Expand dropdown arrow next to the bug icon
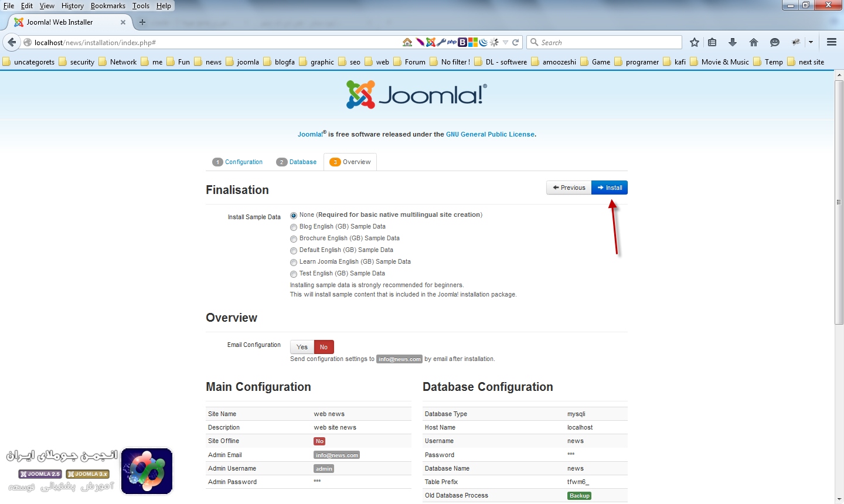This screenshot has width=844, height=504. (x=811, y=42)
